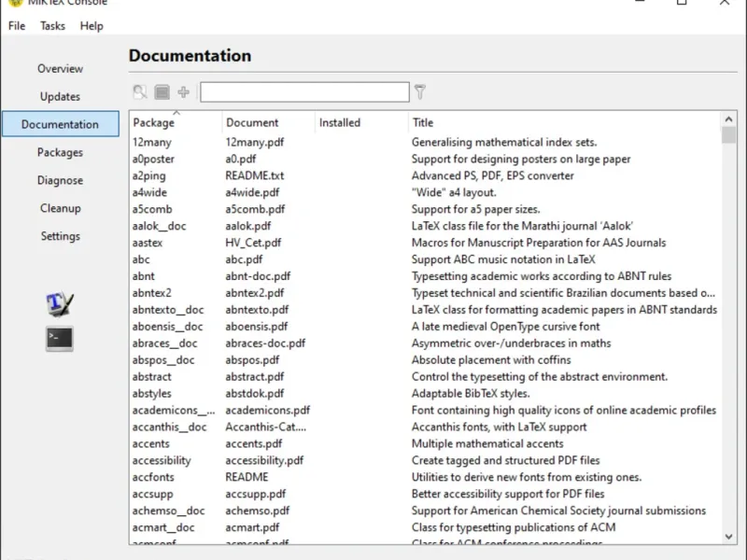Click the vertical scrollbar thumb
Screen dimensions: 747x560
click(x=728, y=134)
